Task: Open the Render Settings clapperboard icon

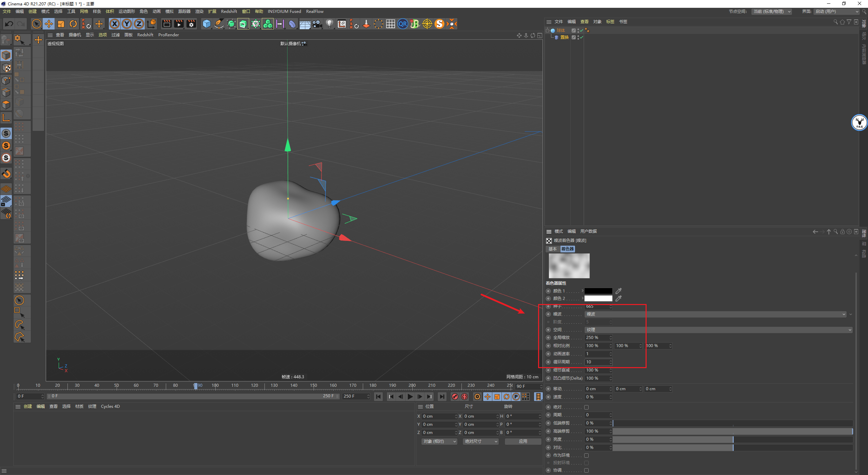Action: [x=191, y=24]
